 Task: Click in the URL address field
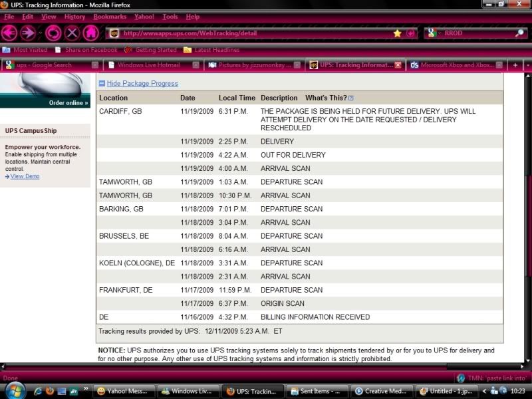(253, 33)
